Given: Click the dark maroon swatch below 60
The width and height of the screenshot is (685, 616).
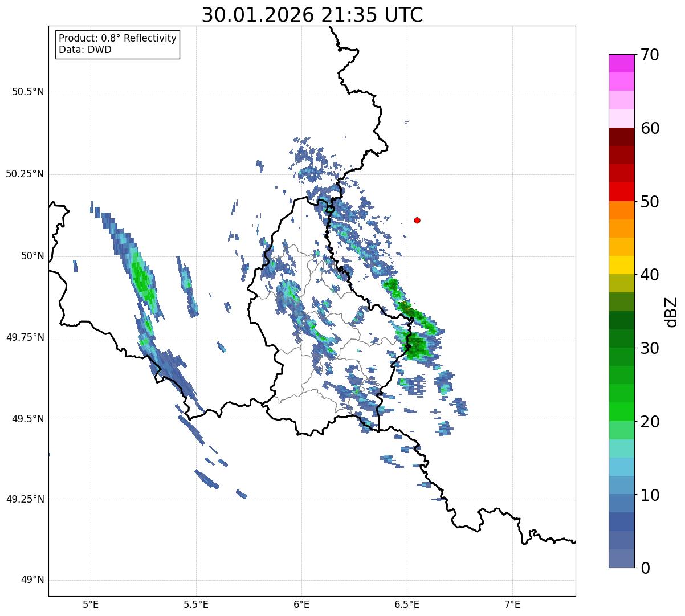Looking at the screenshot, I should click(622, 137).
